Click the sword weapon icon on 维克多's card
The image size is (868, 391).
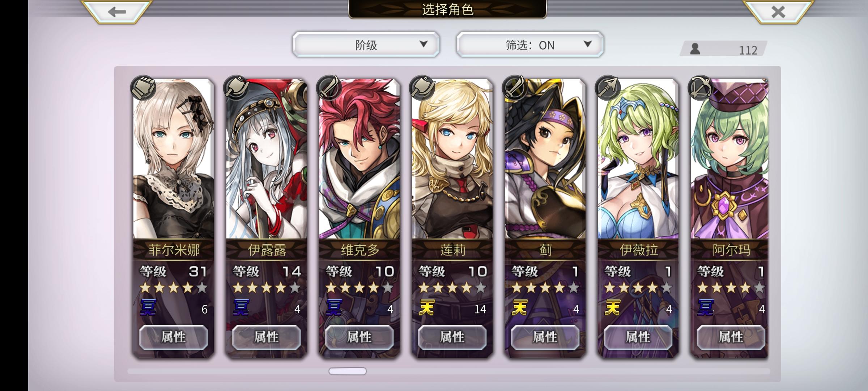329,88
